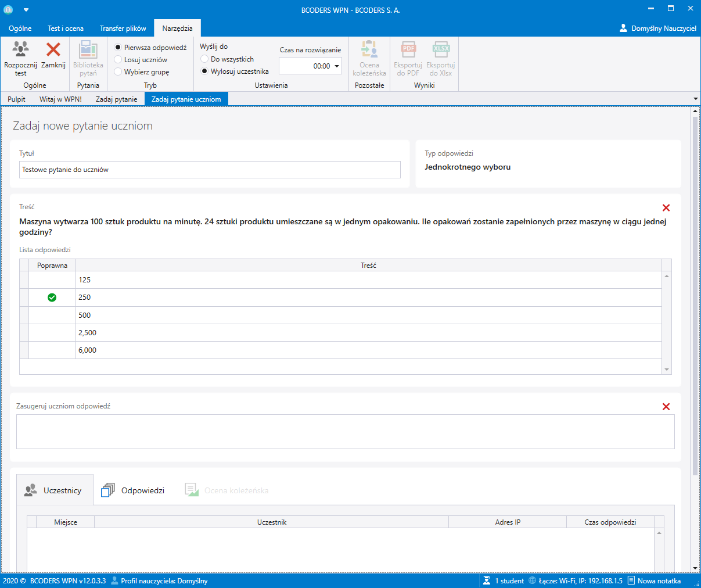Screen dimensions: 701x588
Task: Click answer list scrollbar up arrow
Action: click(x=667, y=276)
